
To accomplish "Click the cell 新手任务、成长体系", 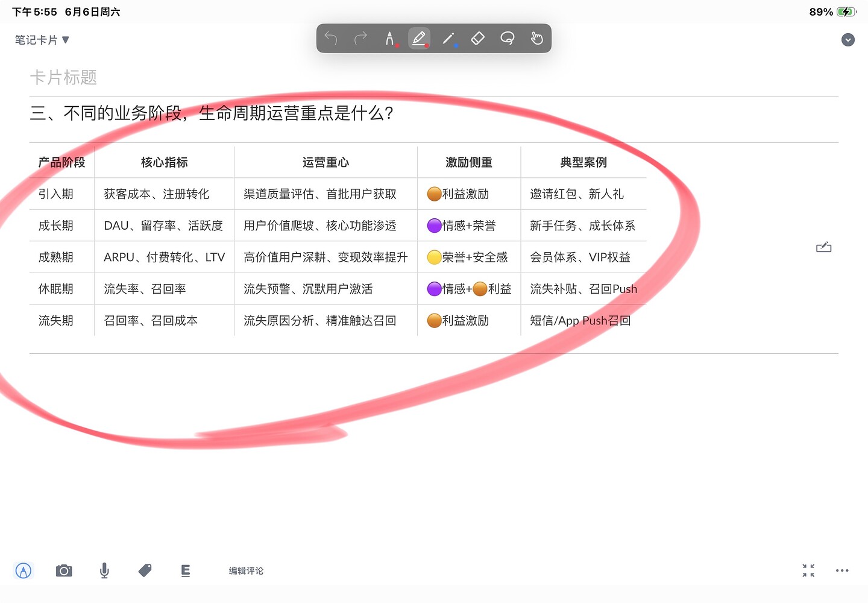I will point(583,226).
